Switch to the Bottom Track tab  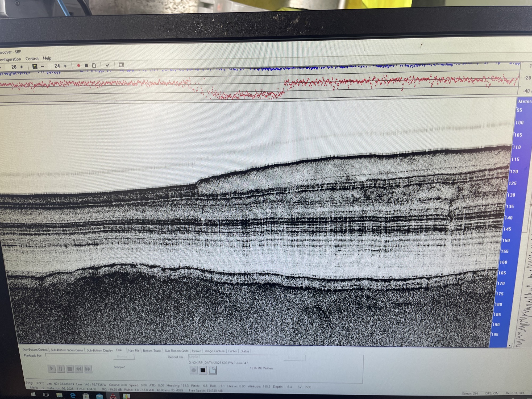pyautogui.click(x=152, y=351)
